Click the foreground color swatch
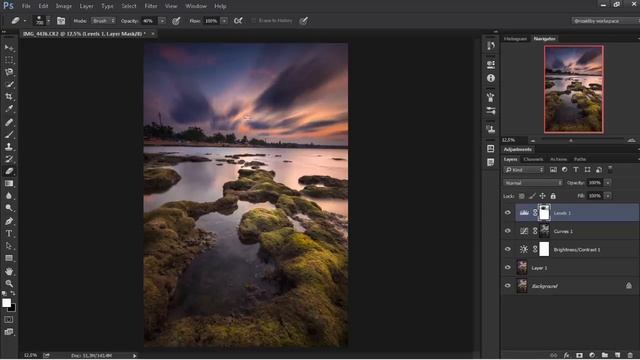The height and width of the screenshot is (360, 640). coord(7,303)
